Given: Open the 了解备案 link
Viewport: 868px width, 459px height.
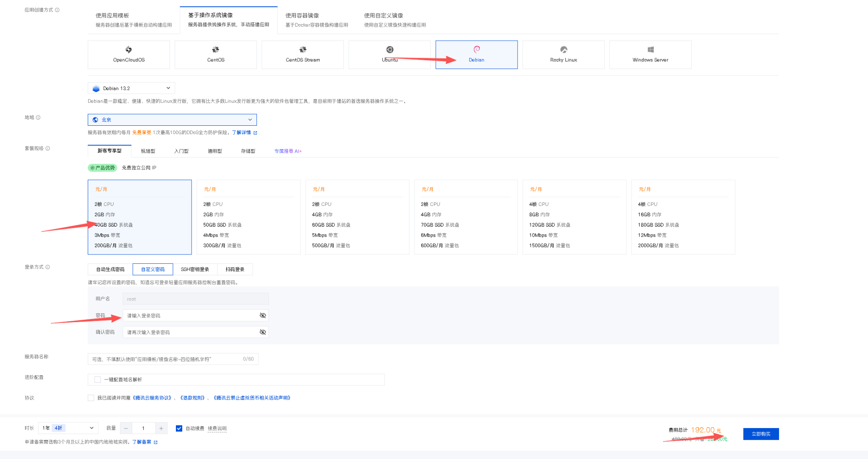Looking at the screenshot, I should pos(142,442).
